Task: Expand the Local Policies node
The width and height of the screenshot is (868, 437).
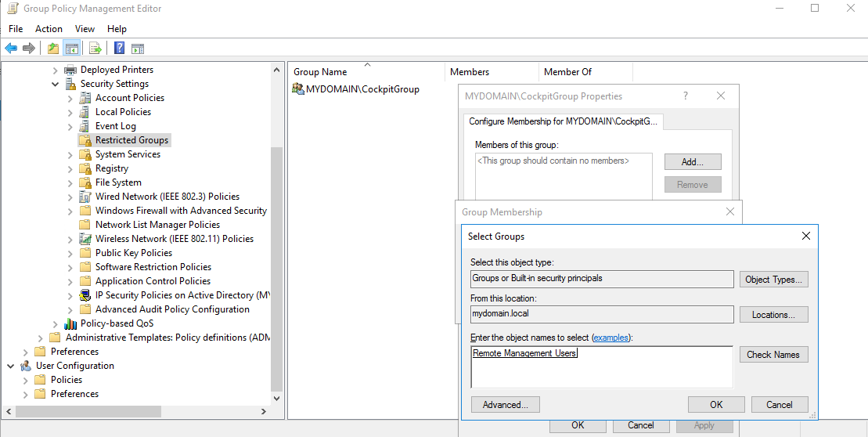Action: (x=70, y=113)
